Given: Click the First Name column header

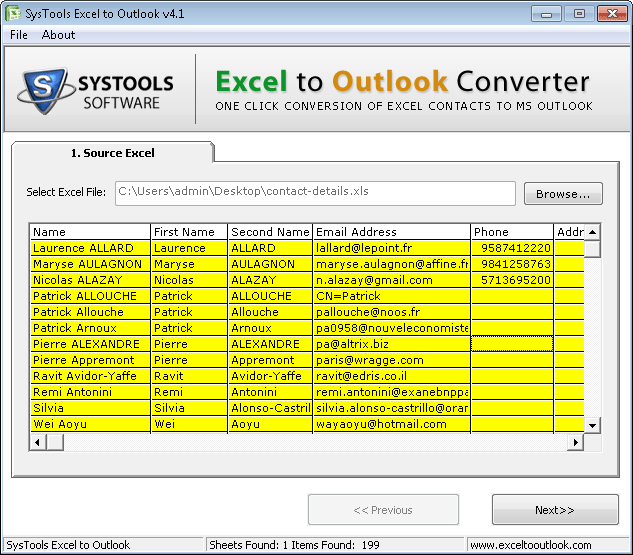Looking at the screenshot, I should (x=189, y=232).
